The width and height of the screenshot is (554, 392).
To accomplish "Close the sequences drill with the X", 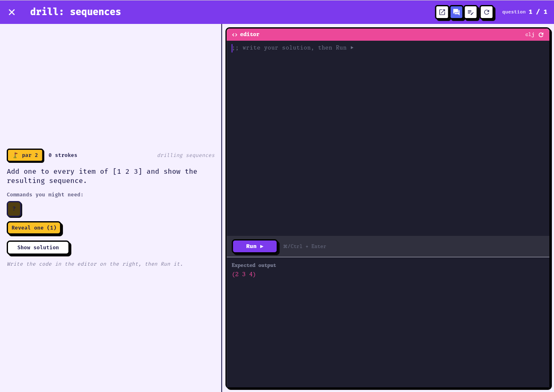I will click(x=12, y=12).
